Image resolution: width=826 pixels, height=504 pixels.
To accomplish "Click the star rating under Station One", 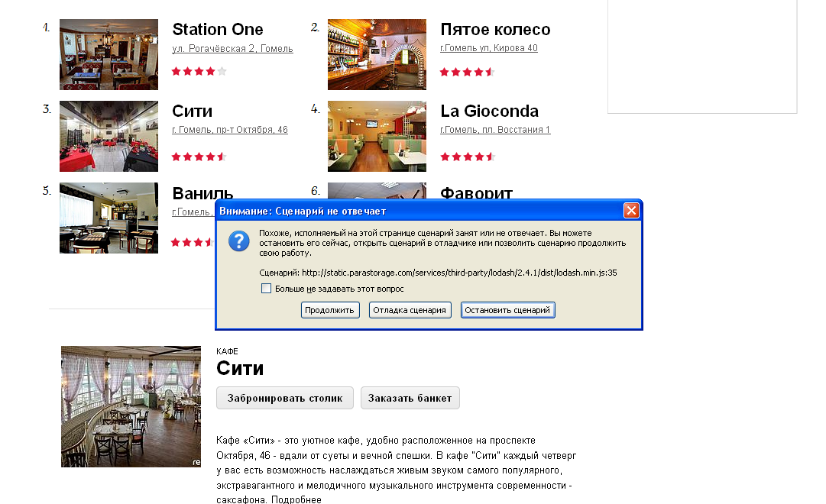I will click(x=199, y=71).
